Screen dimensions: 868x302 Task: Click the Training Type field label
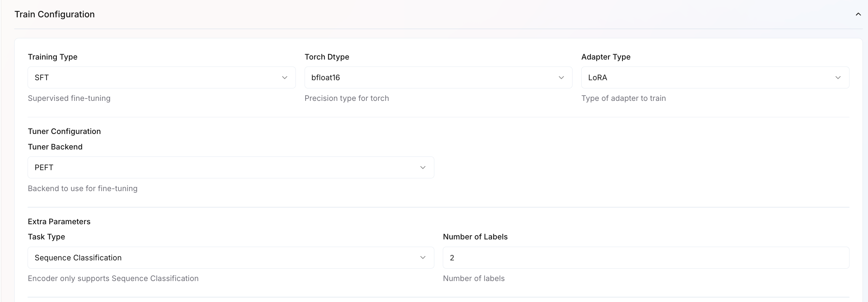(53, 57)
